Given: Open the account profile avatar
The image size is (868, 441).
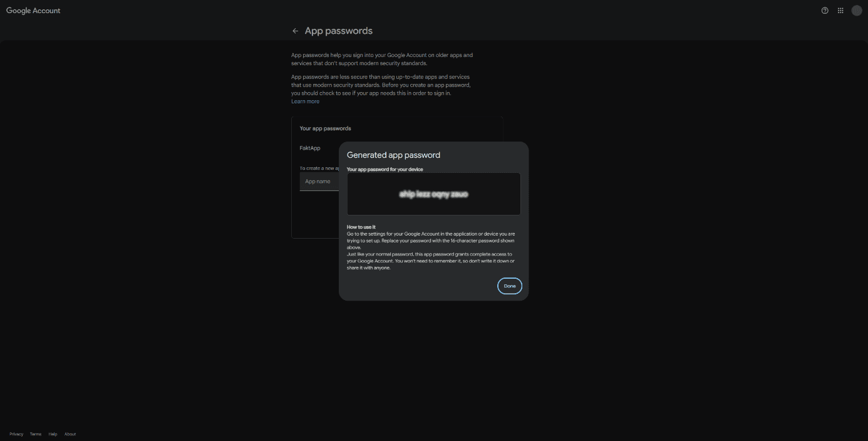Looking at the screenshot, I should tap(857, 11).
